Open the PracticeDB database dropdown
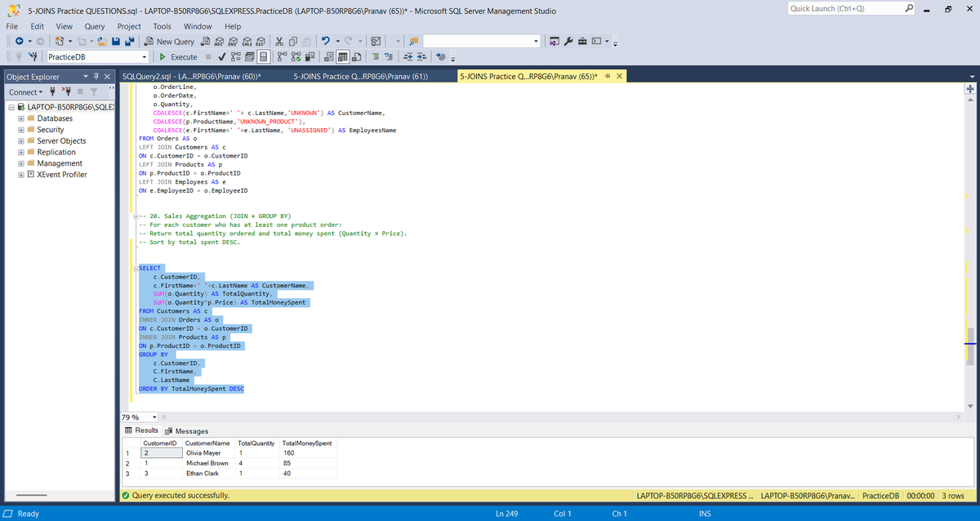The width and height of the screenshot is (980, 521). 145,57
